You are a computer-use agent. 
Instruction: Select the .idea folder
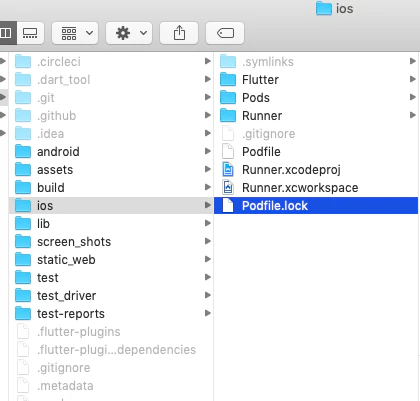click(111, 134)
